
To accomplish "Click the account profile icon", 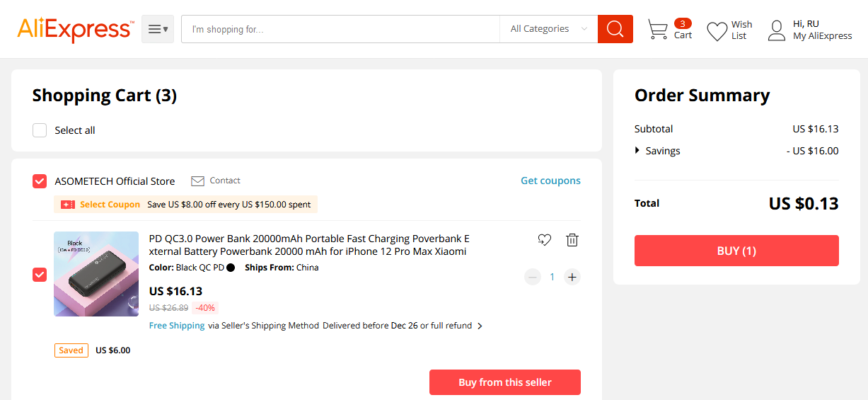I will point(777,30).
